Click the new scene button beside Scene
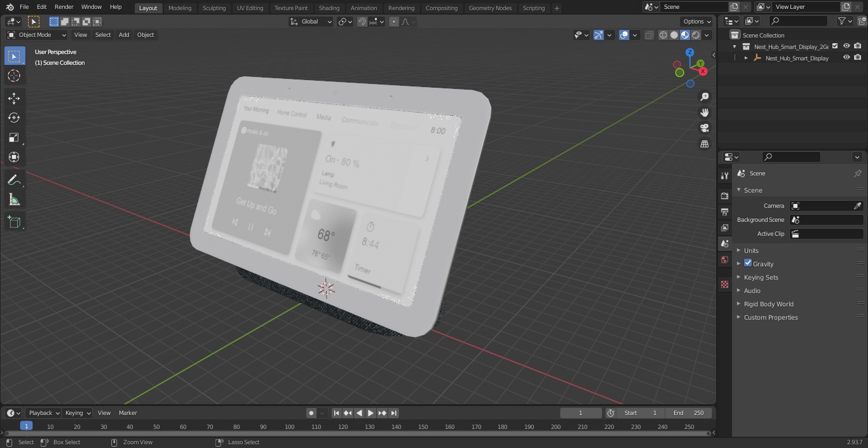The width and height of the screenshot is (868, 448). (x=734, y=6)
